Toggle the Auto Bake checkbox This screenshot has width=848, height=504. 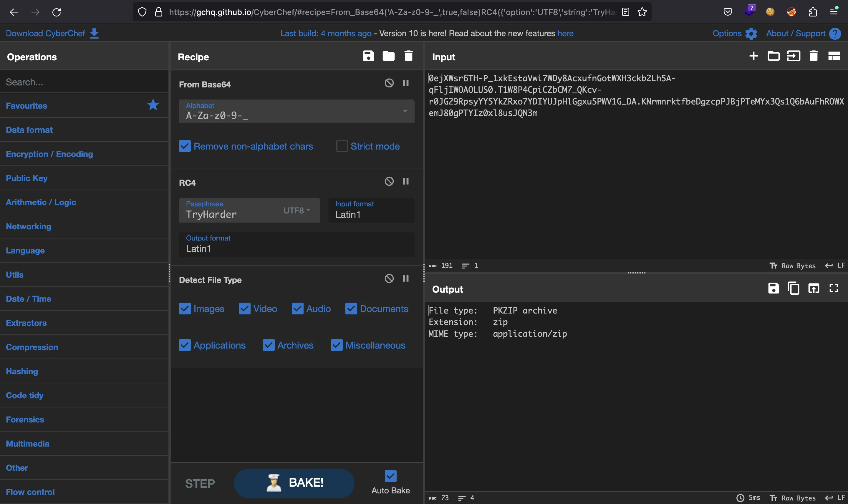pyautogui.click(x=390, y=476)
